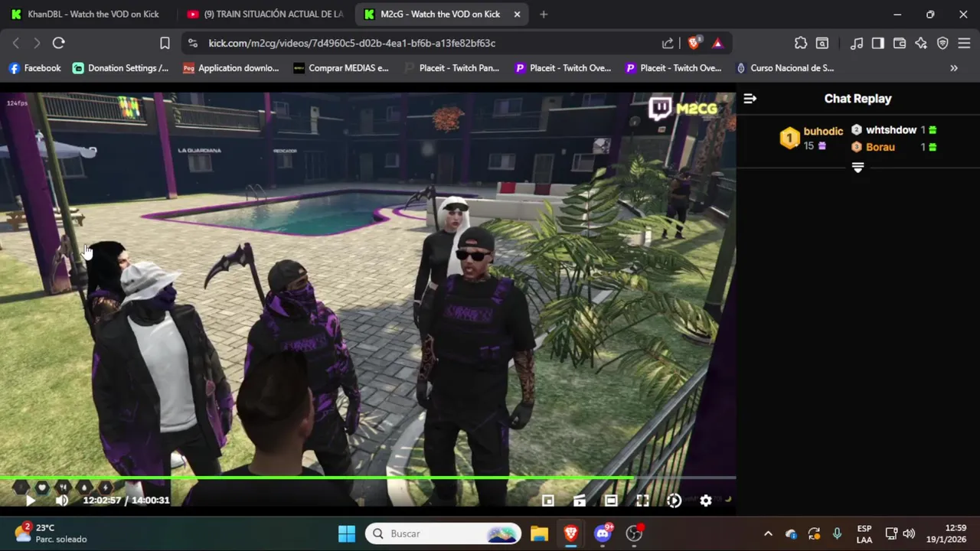Enter fullscreen mode on the video
The width and height of the screenshot is (980, 551).
click(x=642, y=500)
